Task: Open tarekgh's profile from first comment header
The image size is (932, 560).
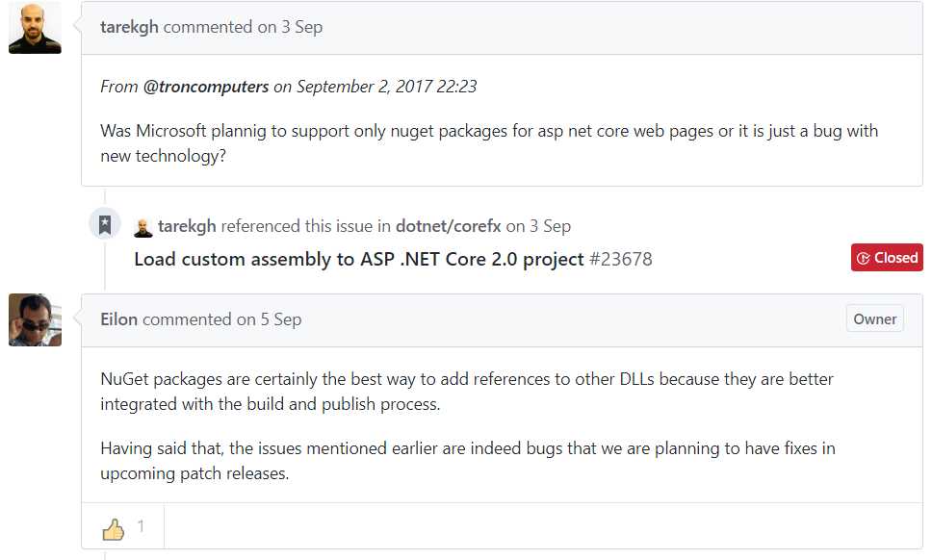Action: (130, 27)
